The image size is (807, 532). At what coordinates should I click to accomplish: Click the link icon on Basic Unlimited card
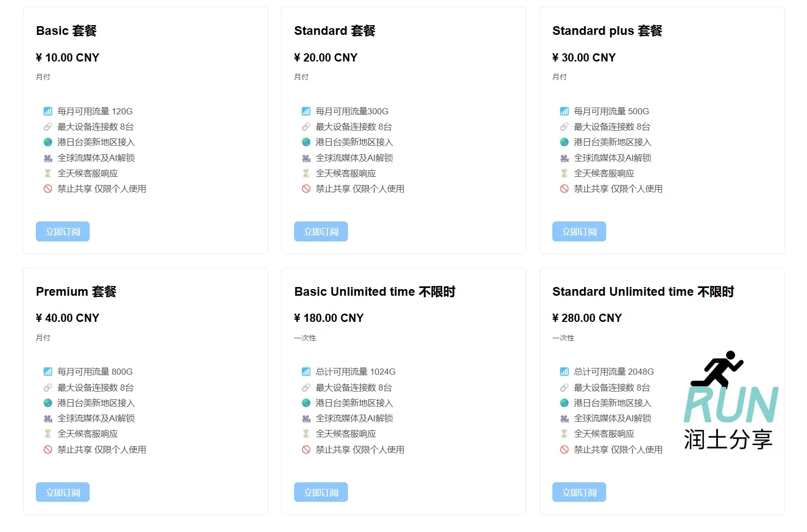click(306, 387)
